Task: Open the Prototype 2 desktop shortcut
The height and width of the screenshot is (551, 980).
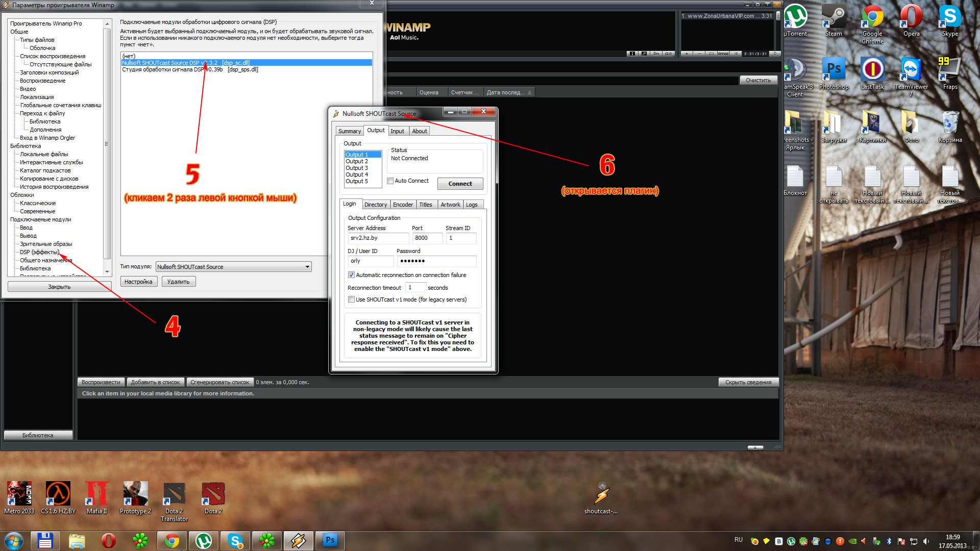Action: pos(135,498)
